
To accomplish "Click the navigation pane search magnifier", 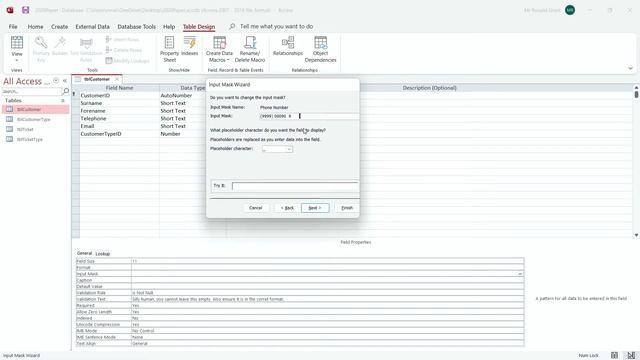I will (x=65, y=91).
